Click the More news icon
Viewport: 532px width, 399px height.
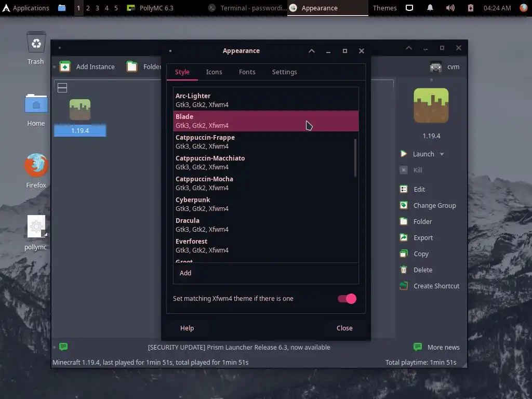(x=418, y=347)
